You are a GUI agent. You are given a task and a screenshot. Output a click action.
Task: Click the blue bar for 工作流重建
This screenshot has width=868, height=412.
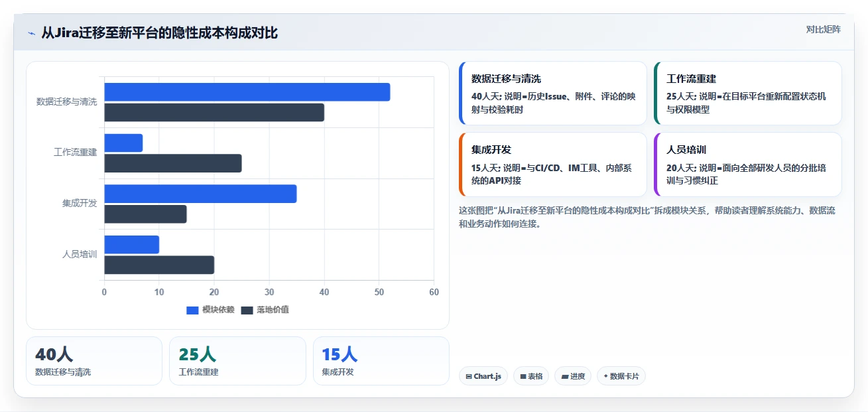pyautogui.click(x=123, y=143)
